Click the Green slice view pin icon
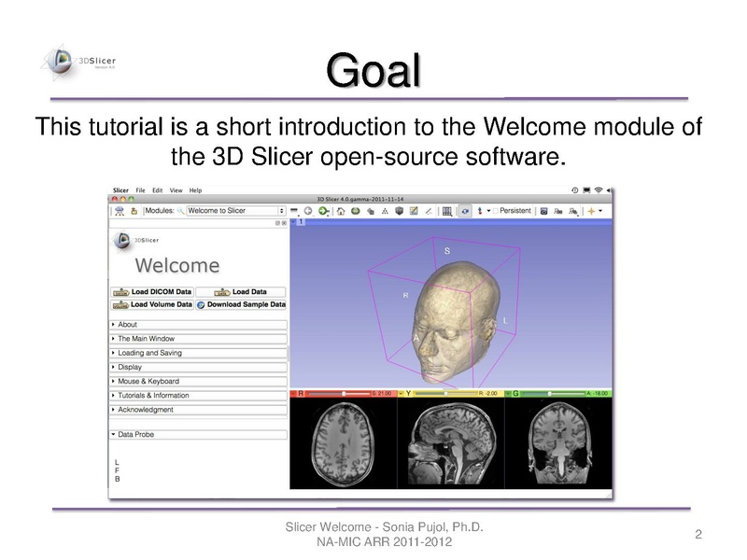The width and height of the screenshot is (747, 560). [x=508, y=393]
